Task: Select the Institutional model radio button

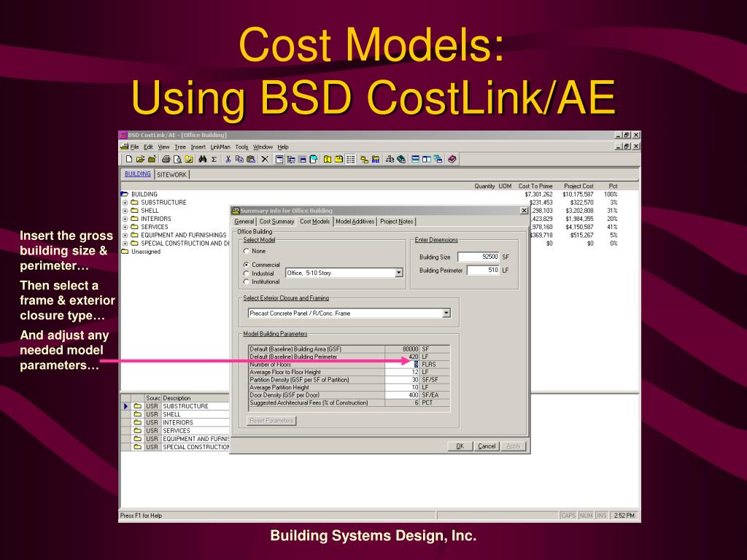Action: click(247, 281)
